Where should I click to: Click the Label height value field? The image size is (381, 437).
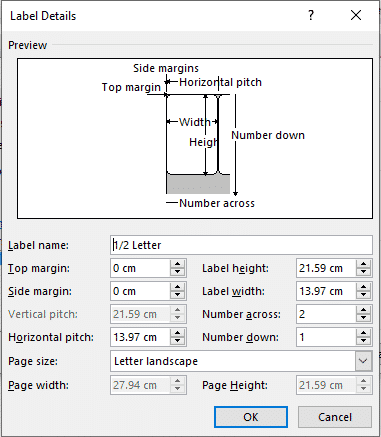click(327, 268)
